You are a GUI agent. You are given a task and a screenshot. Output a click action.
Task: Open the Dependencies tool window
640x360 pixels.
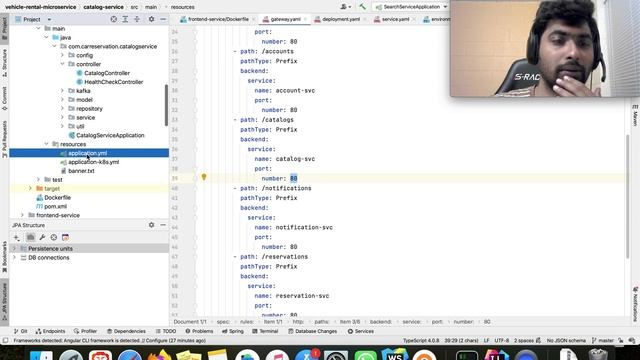(126, 331)
